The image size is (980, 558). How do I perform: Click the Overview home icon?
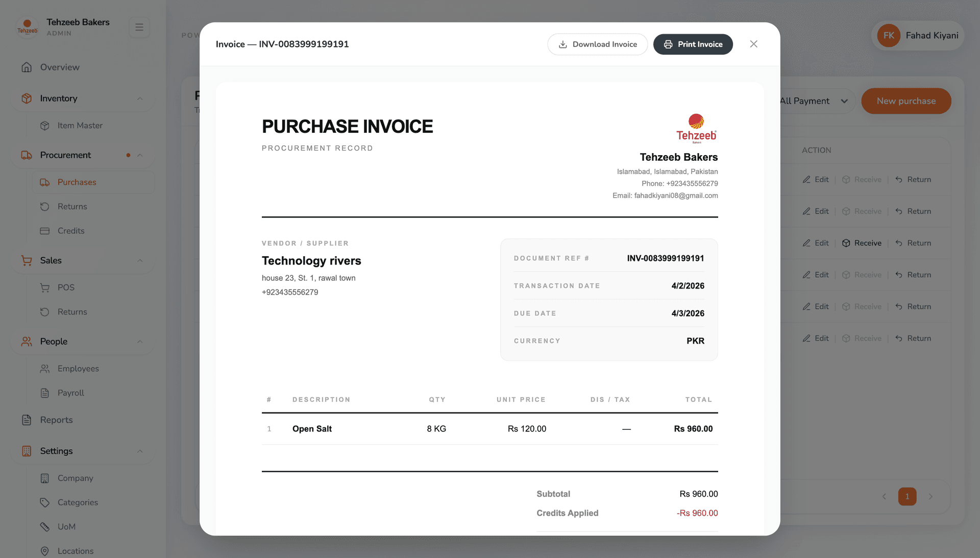(x=27, y=67)
